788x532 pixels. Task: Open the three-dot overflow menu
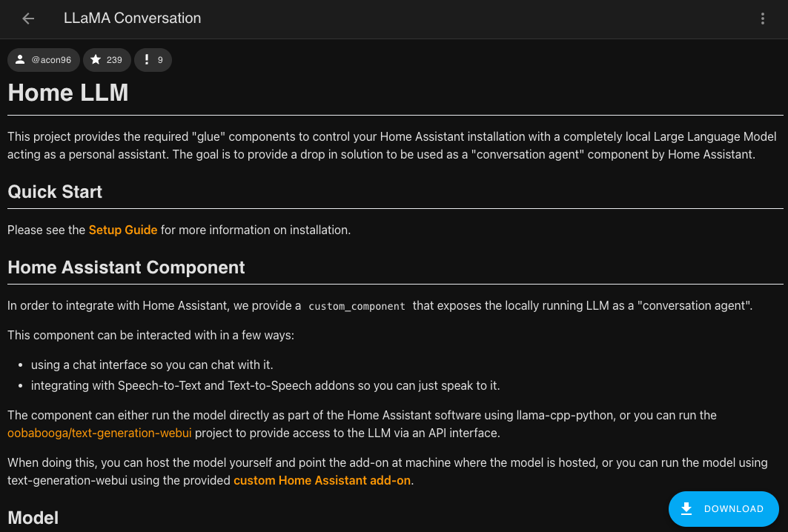(x=763, y=19)
